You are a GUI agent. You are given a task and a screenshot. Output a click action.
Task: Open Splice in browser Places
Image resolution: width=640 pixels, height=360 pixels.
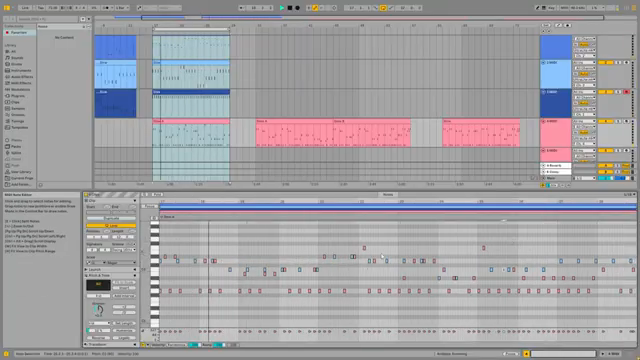(16, 153)
